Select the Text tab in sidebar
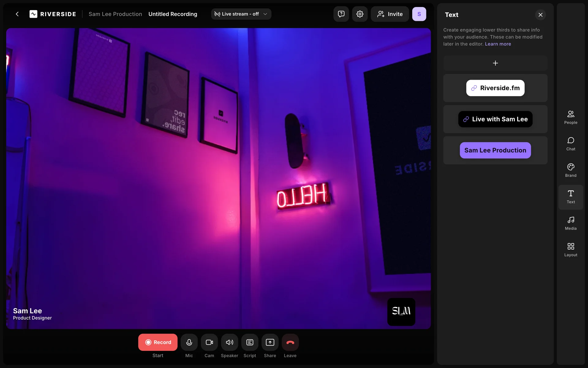 coord(571,197)
